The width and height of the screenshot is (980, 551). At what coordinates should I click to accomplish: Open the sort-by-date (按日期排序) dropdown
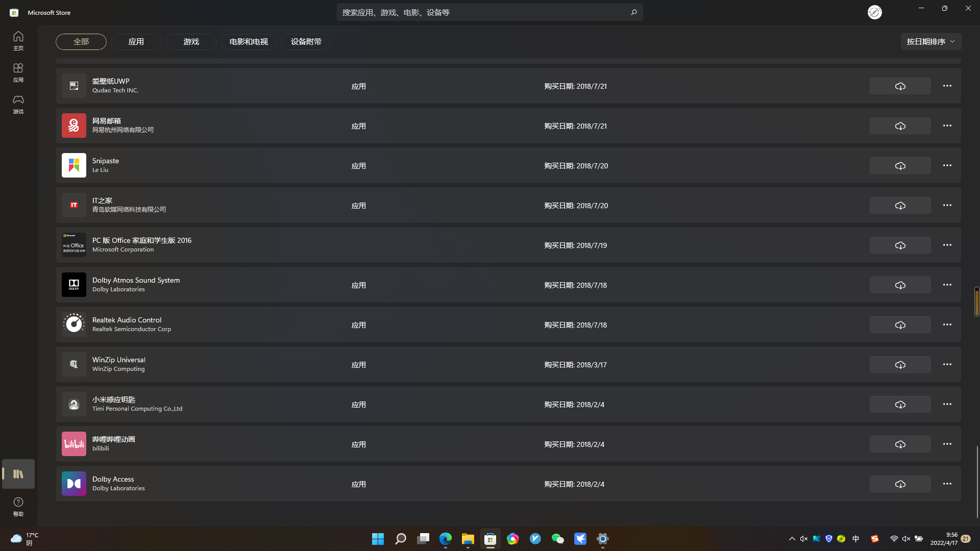[930, 42]
